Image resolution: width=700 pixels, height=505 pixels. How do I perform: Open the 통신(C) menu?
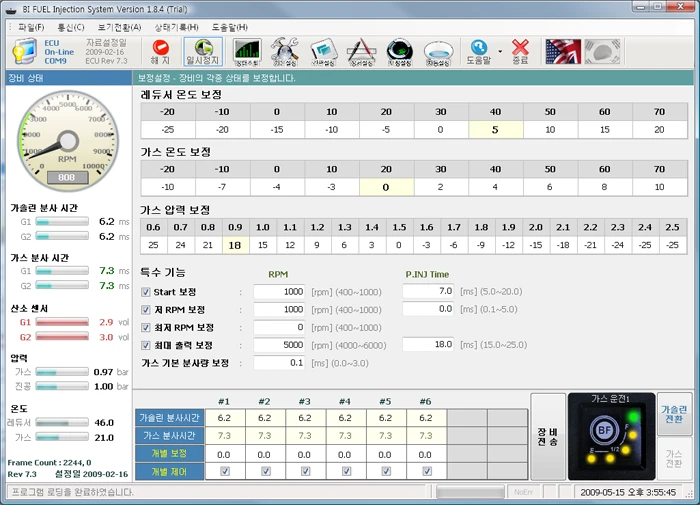[x=71, y=27]
